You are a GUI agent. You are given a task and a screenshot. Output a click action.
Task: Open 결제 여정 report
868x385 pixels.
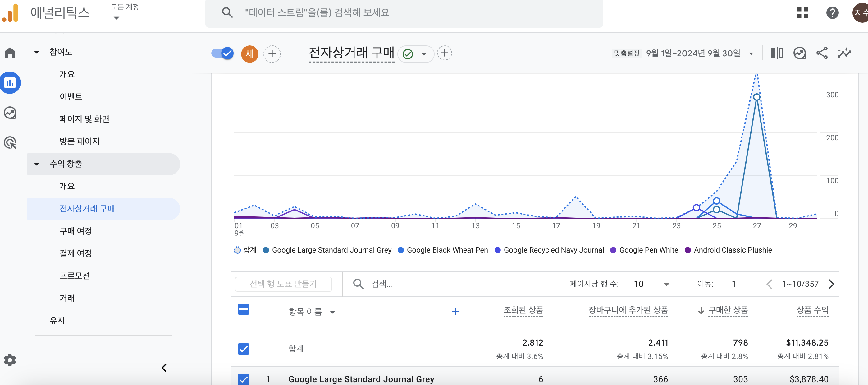point(76,253)
